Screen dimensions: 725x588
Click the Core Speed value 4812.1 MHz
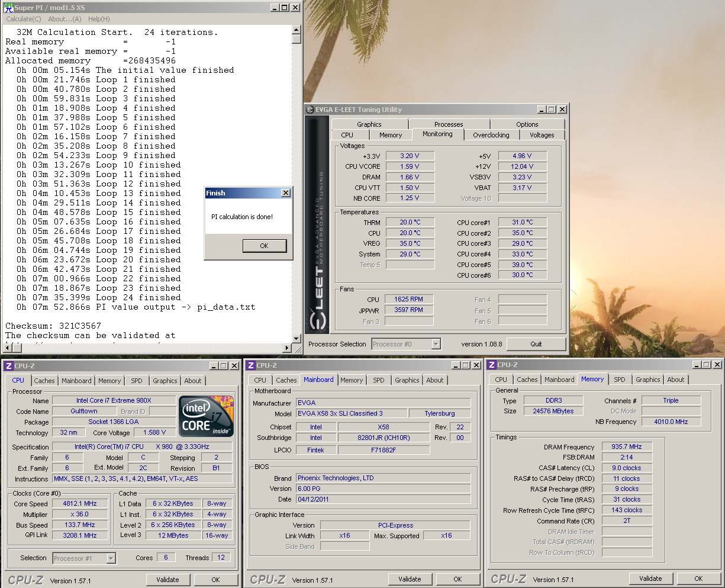(80, 503)
